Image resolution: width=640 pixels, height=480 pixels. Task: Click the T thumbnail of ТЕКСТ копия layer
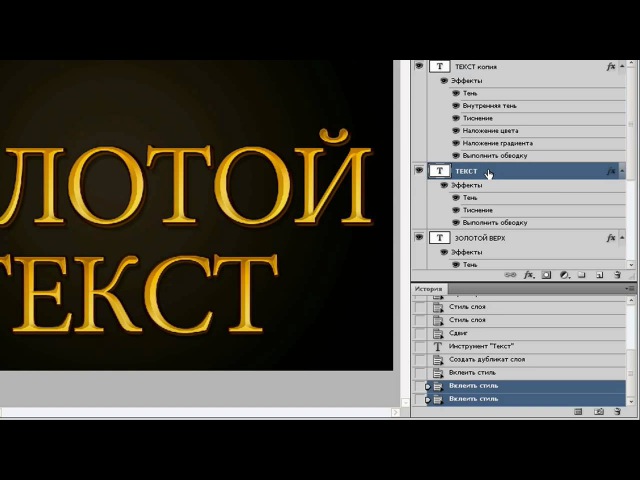click(440, 67)
